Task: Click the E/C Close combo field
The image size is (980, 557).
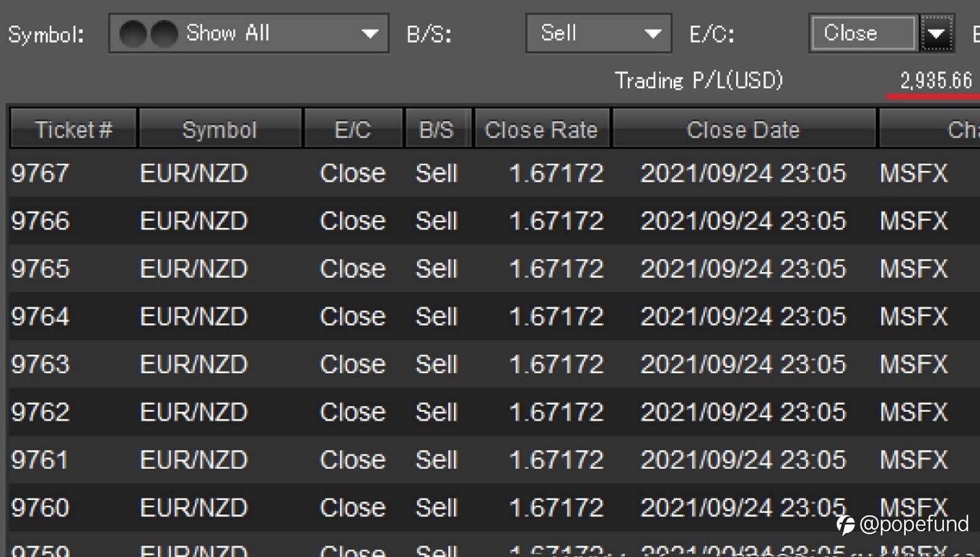Action: click(x=862, y=34)
